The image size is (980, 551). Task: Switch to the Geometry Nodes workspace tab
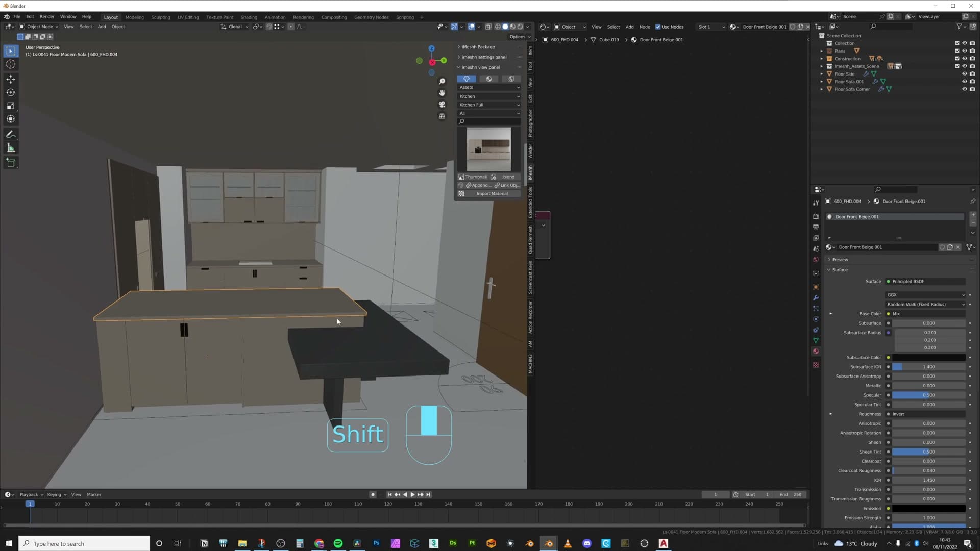pos(371,17)
